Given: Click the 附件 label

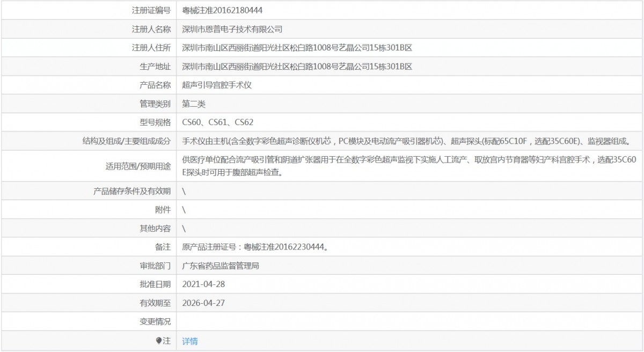Looking at the screenshot, I should click(x=163, y=210).
